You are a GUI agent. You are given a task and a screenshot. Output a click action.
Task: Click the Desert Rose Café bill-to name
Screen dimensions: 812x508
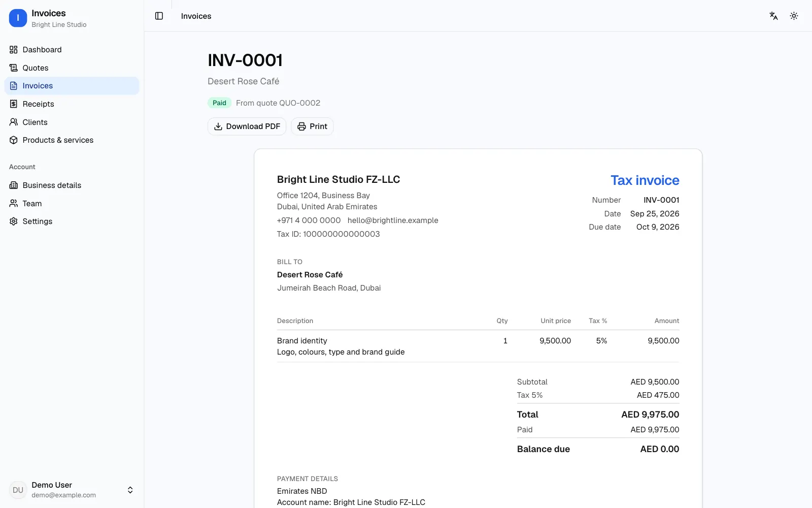click(x=310, y=275)
